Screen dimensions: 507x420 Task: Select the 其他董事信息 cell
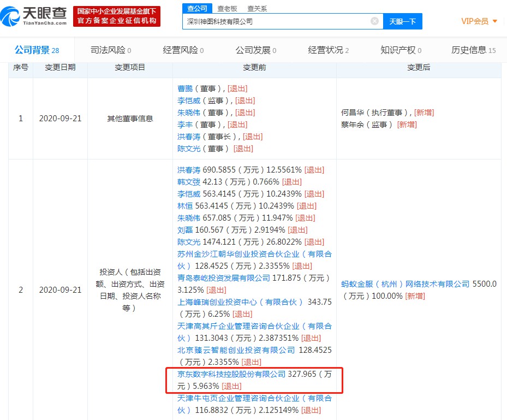(130, 119)
